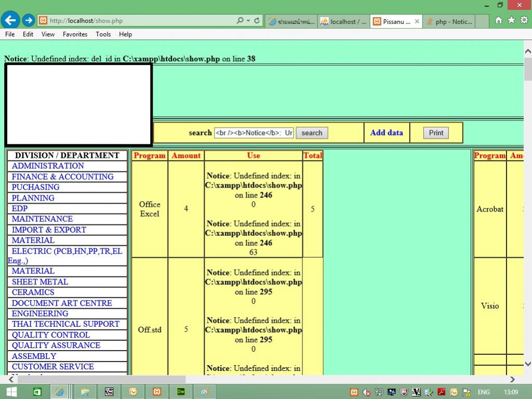Screen dimensions: 532x399
Task: Open the View menu
Action: pos(48,34)
